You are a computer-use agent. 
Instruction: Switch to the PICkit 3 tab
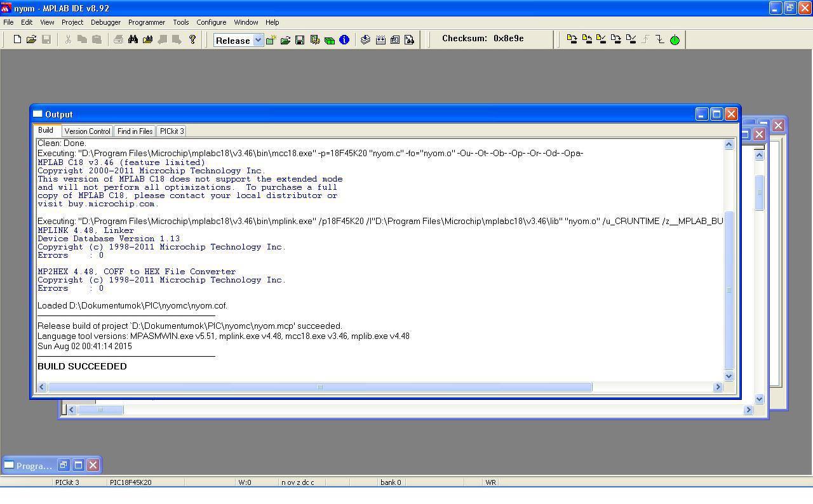[172, 131]
